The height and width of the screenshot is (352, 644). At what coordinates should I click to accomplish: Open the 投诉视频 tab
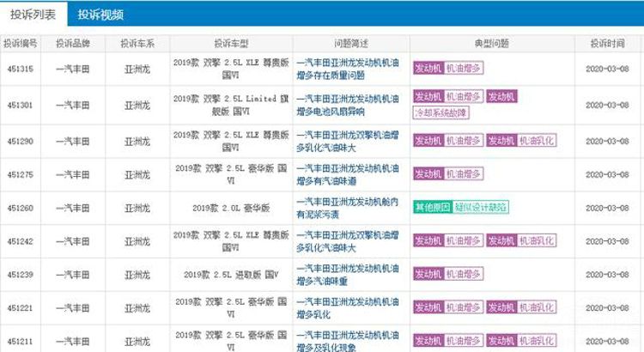click(100, 14)
